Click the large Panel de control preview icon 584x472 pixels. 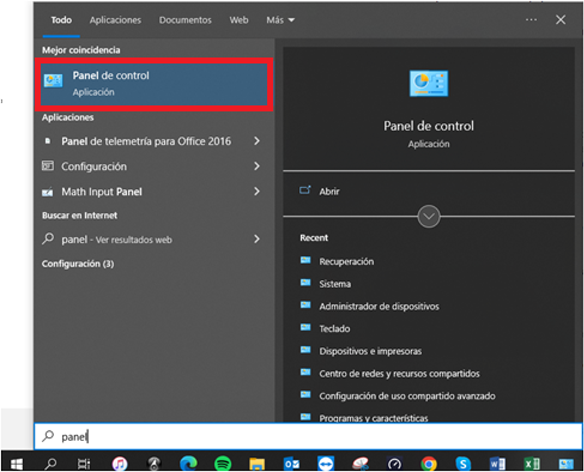coord(429,83)
